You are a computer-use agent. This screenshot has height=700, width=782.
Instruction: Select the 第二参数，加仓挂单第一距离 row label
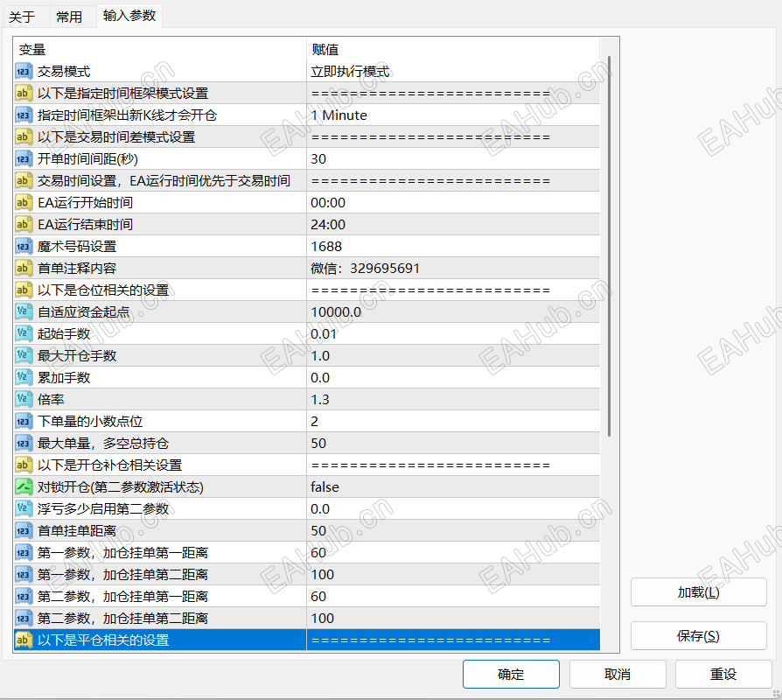122,596
